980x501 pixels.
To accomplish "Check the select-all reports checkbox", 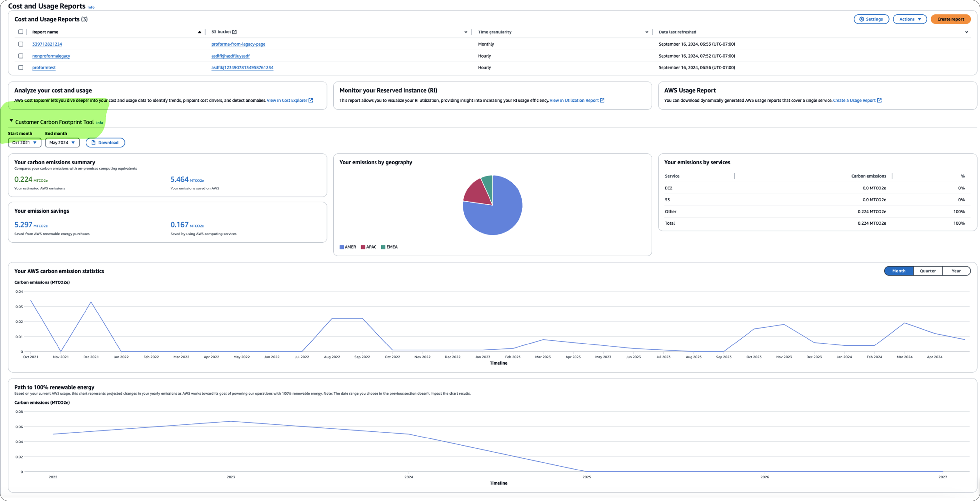I will coord(21,32).
